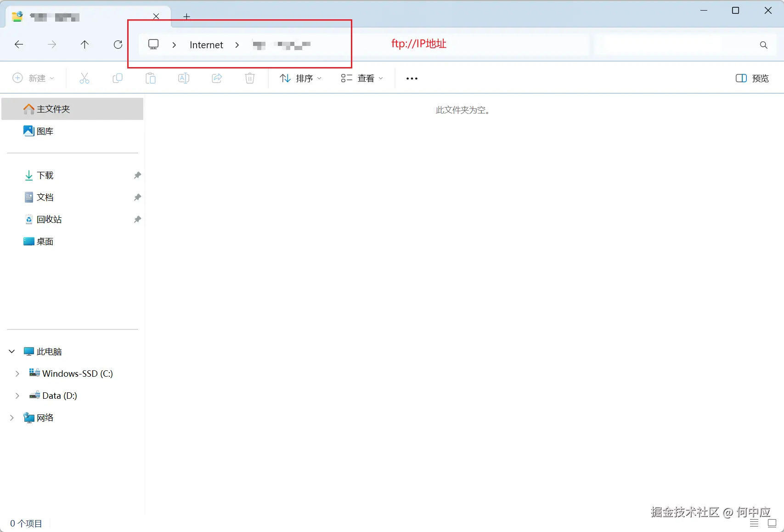Expand the Data (D:) drive node
Viewport: 784px width, 532px height.
pos(17,396)
